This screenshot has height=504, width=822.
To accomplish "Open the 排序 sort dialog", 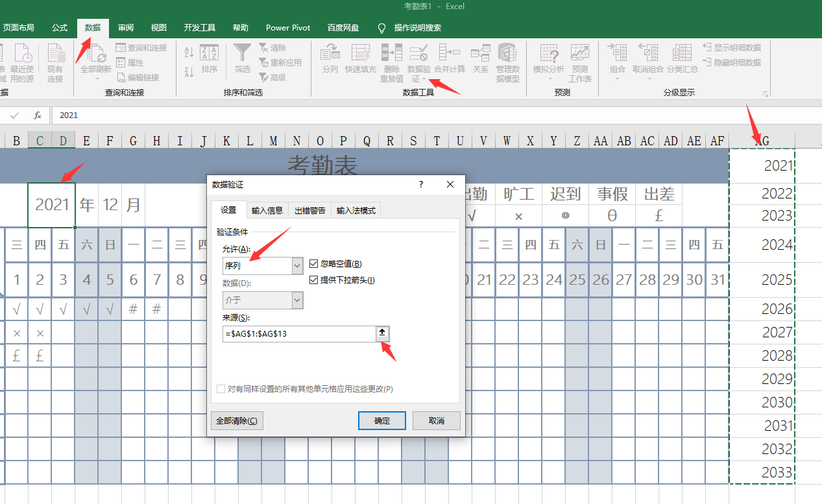I will (x=209, y=59).
